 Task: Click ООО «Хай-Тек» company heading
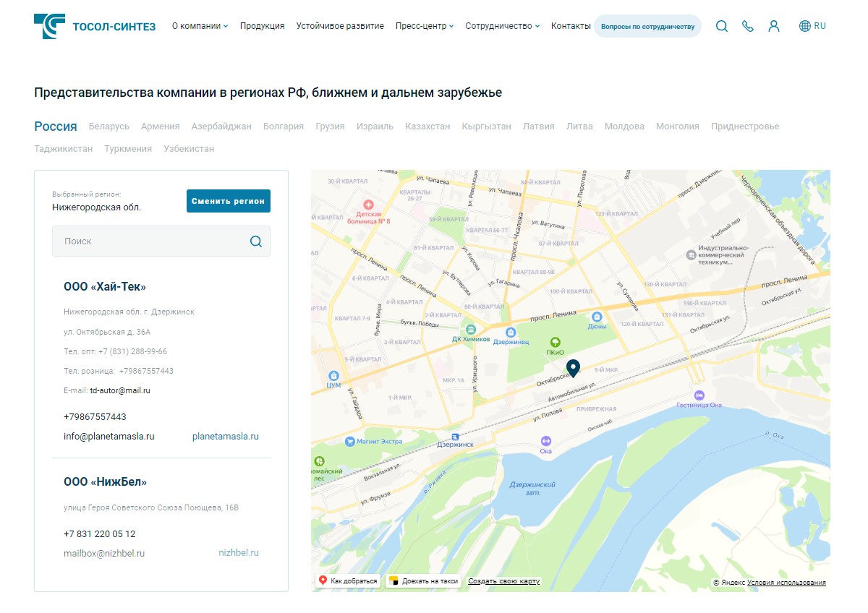tap(105, 287)
